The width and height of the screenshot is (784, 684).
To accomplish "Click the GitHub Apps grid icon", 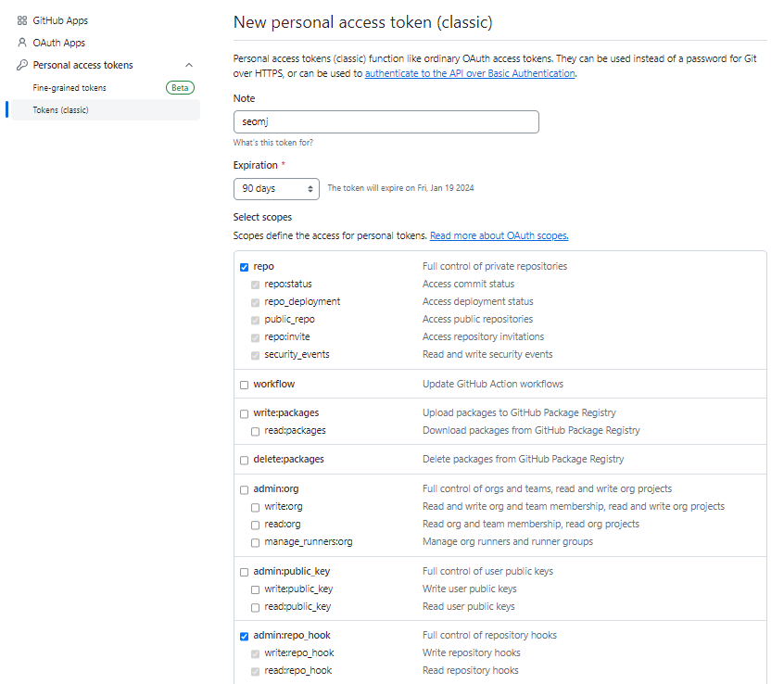I will pyautogui.click(x=22, y=20).
